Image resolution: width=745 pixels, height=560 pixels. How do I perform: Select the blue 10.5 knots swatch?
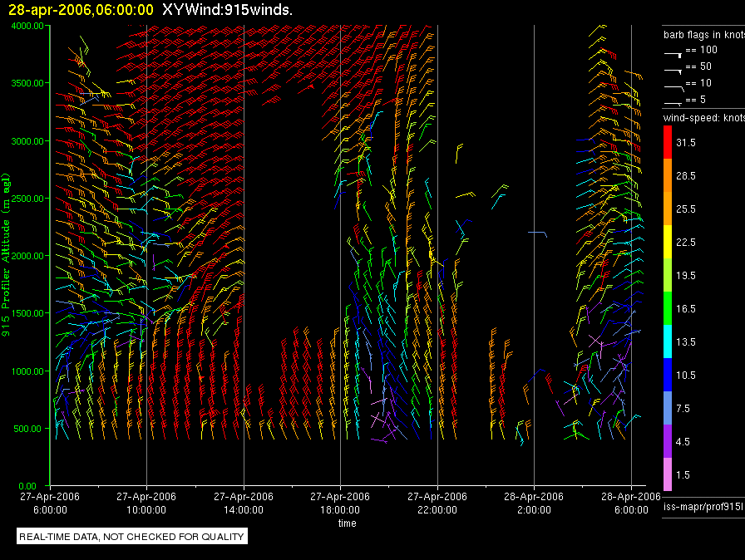point(668,374)
